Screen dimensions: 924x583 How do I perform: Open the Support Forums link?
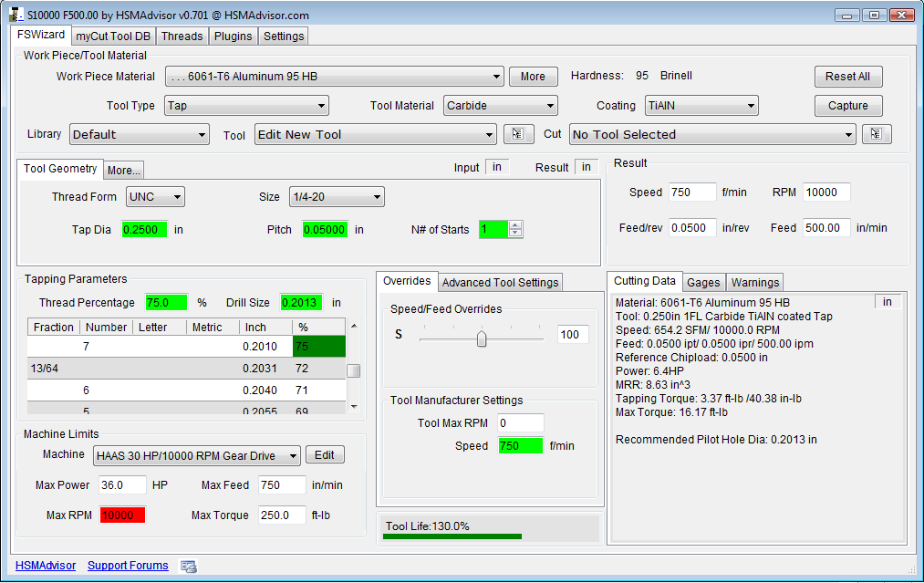pos(128,566)
